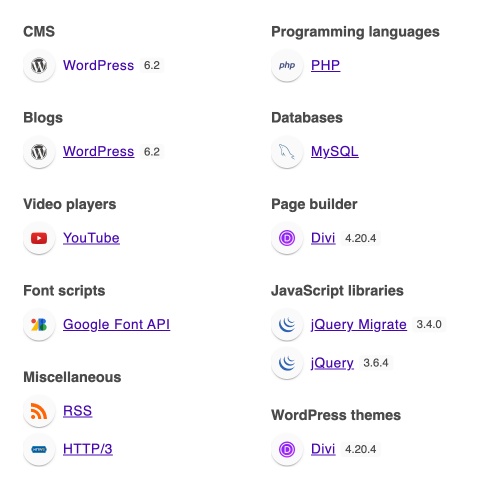The width and height of the screenshot is (487, 491).
Task: Open the WordPress link under Blogs
Action: [x=99, y=152]
